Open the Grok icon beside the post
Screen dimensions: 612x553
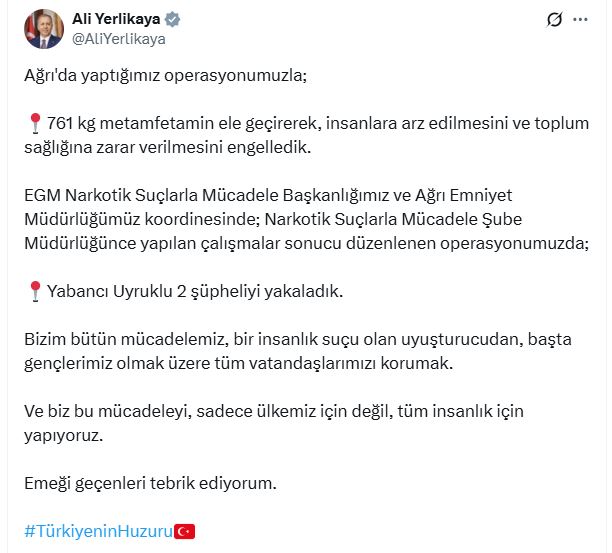(x=553, y=20)
